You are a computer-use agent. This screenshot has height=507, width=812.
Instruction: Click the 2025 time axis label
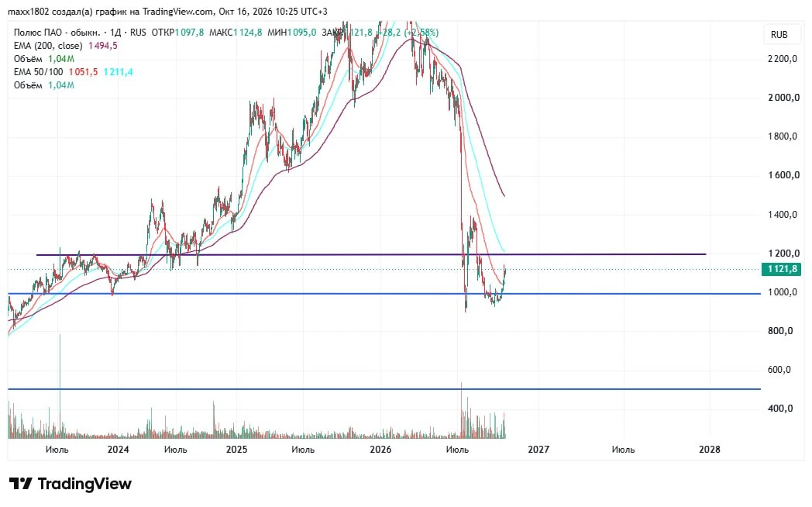(x=236, y=450)
